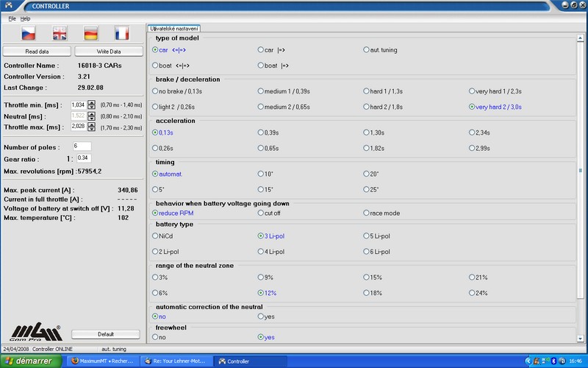Image resolution: width=588 pixels, height=368 pixels.
Task: Increase or decrease Throttle min. with its spinner
Action: click(92, 105)
